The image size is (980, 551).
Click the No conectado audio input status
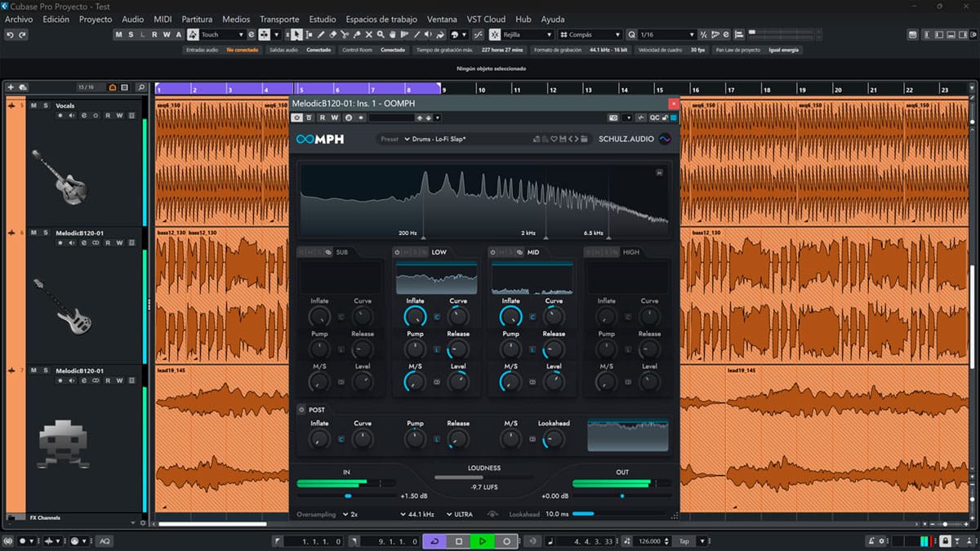click(x=243, y=50)
